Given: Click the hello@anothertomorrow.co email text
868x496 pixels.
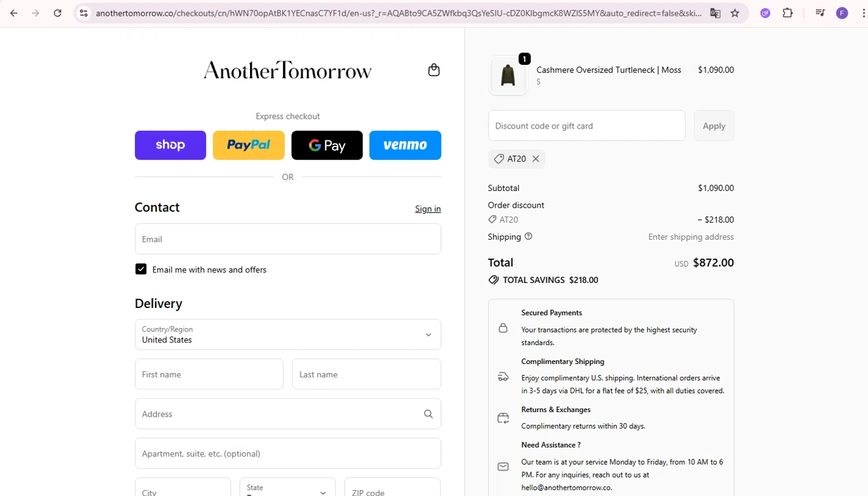Looking at the screenshot, I should [567, 487].
